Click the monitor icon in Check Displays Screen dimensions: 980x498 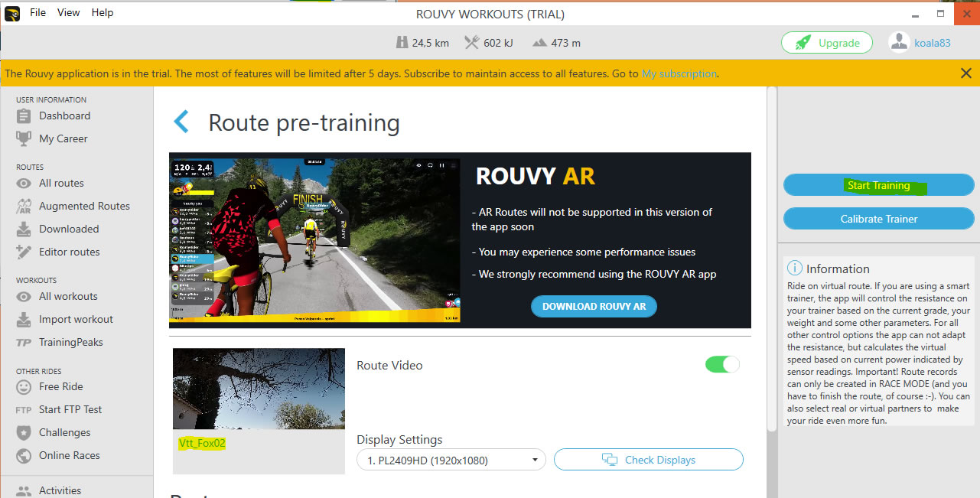610,460
